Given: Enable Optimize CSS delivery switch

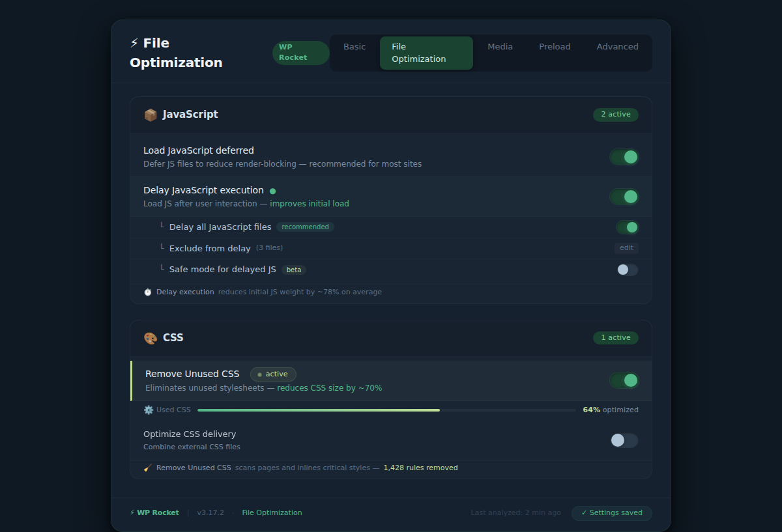Looking at the screenshot, I should tap(624, 440).
